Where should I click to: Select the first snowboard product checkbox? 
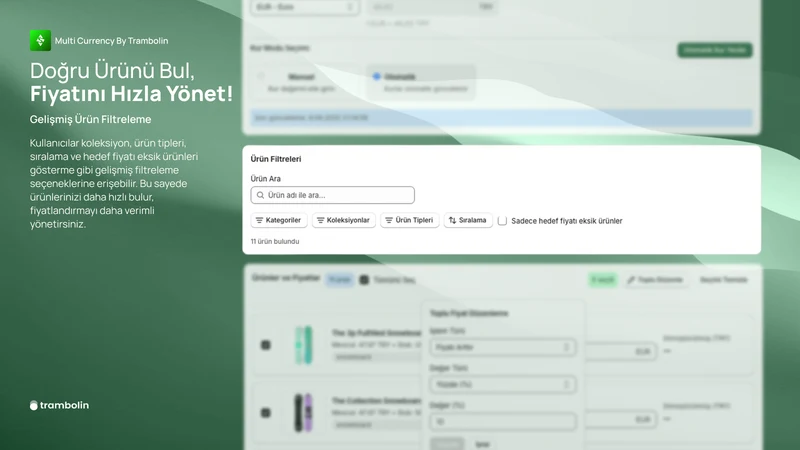pos(266,345)
